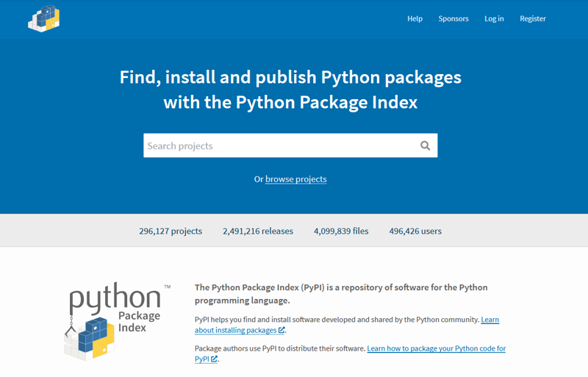Open Learn about installing packages link

click(347, 325)
